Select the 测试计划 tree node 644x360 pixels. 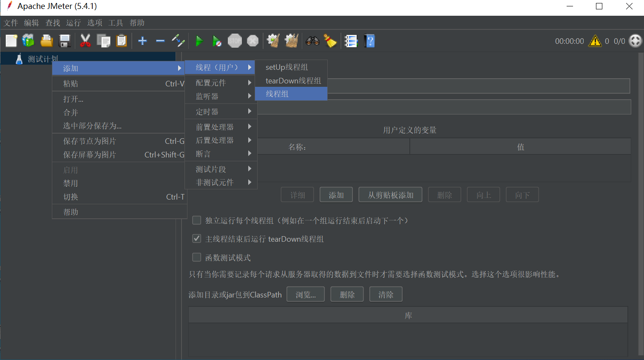point(43,59)
